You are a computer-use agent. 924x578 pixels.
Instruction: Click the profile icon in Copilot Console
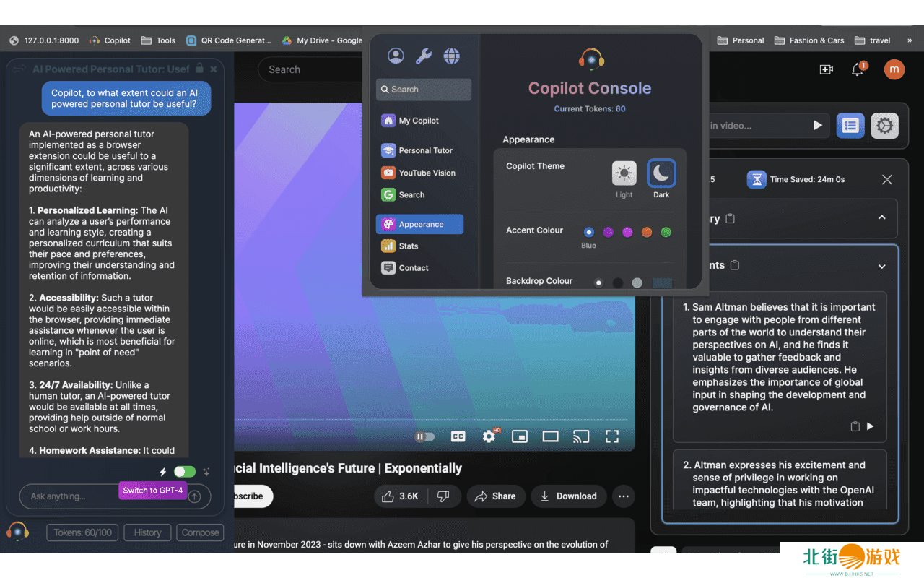(396, 56)
